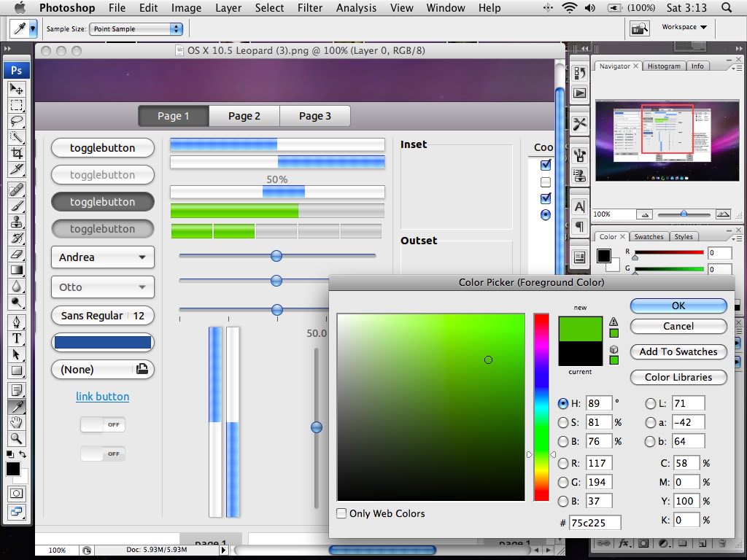Select the Lasso tool
This screenshot has width=747, height=560.
tap(17, 122)
